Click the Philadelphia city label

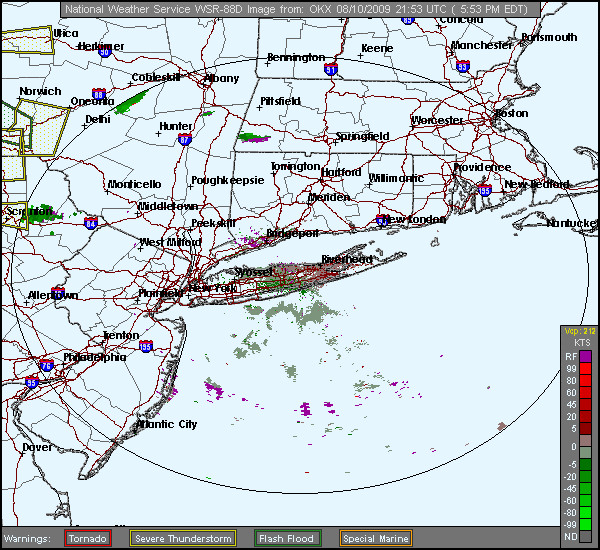(x=95, y=357)
